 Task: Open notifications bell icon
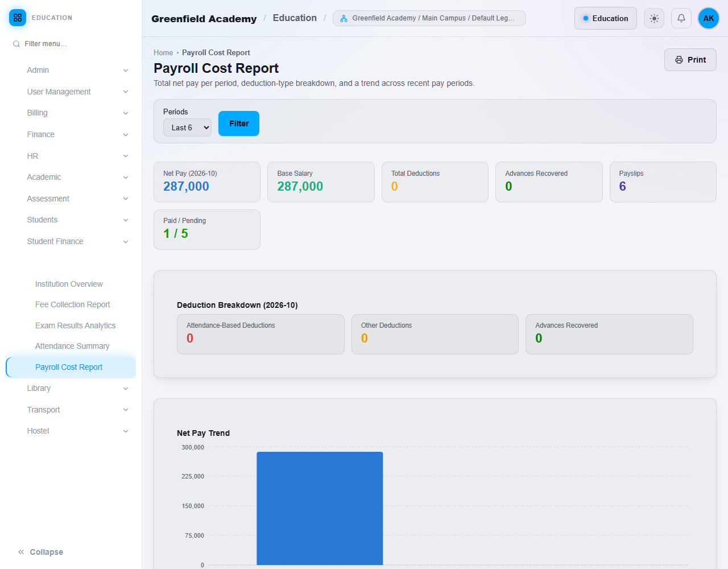click(x=681, y=18)
